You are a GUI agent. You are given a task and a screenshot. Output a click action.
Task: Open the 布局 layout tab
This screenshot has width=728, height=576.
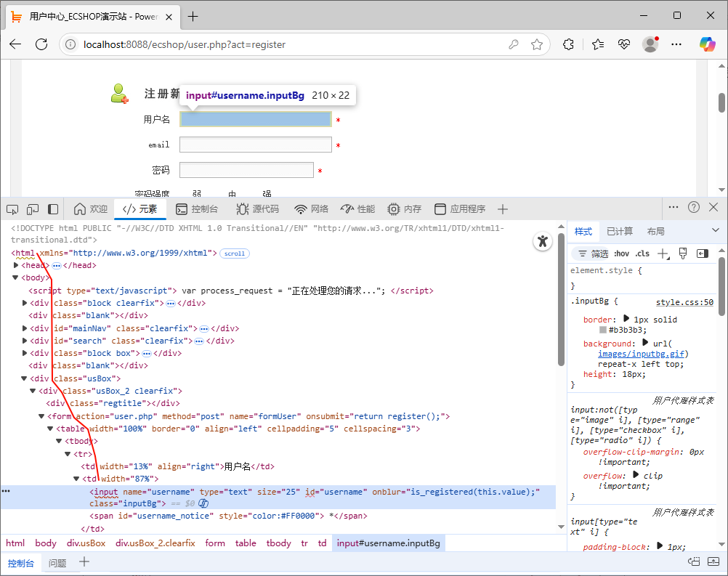[655, 231]
